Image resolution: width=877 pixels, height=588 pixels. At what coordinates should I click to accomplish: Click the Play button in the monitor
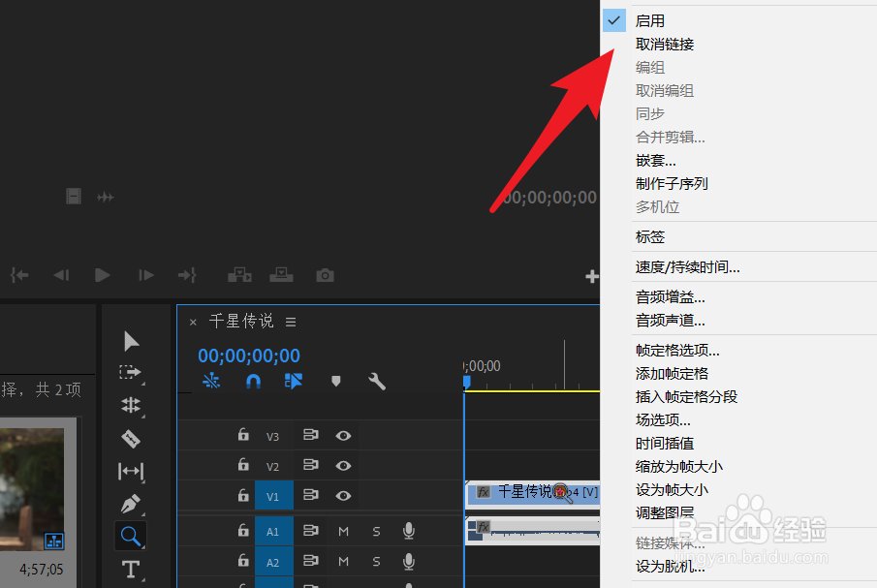click(102, 275)
